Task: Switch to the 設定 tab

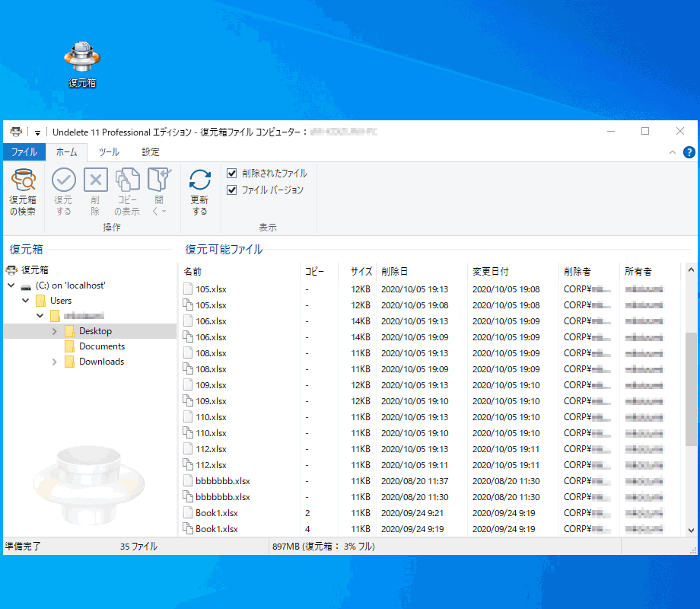Action: click(151, 152)
